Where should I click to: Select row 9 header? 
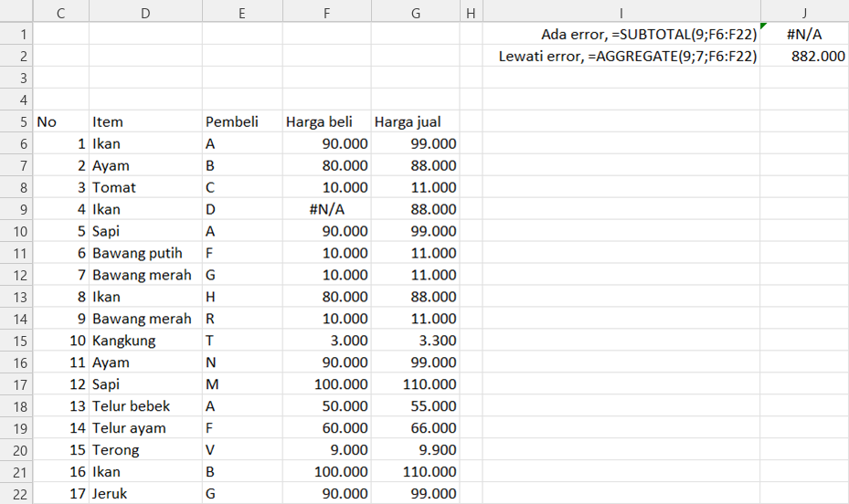tap(16, 210)
